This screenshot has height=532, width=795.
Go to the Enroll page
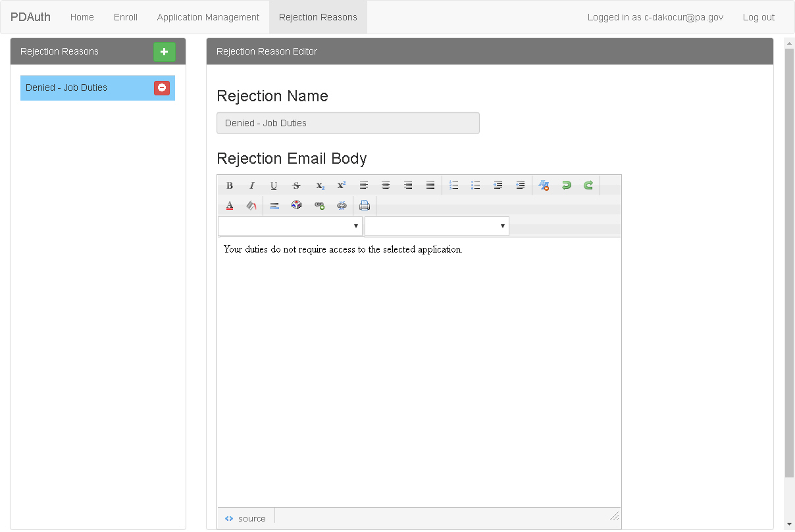point(125,17)
